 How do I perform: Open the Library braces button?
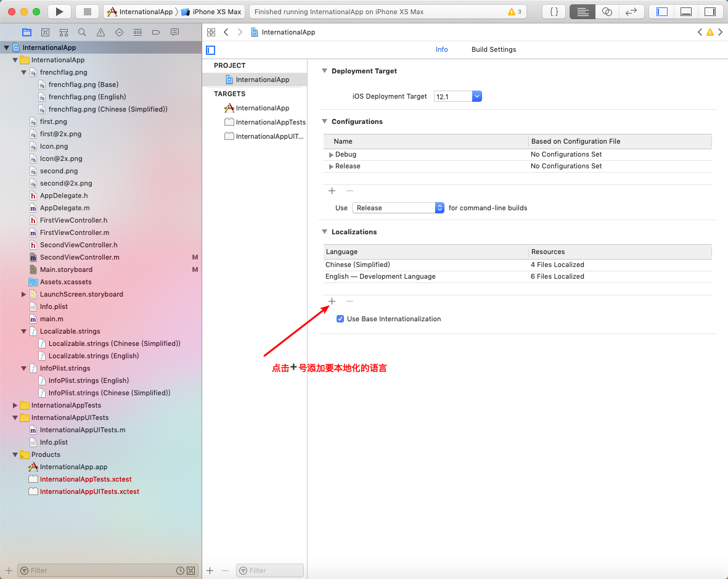pos(554,12)
